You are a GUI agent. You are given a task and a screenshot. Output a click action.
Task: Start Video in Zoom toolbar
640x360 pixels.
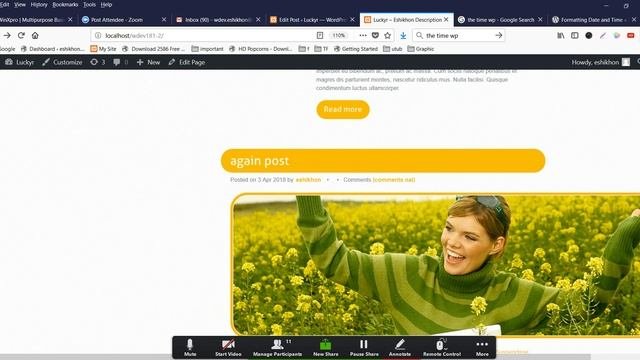(228, 348)
